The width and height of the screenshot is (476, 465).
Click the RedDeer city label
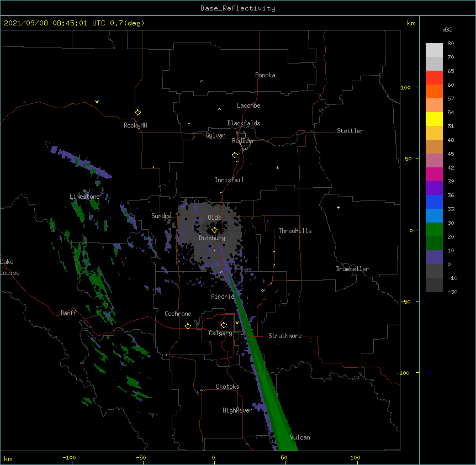pyautogui.click(x=243, y=141)
